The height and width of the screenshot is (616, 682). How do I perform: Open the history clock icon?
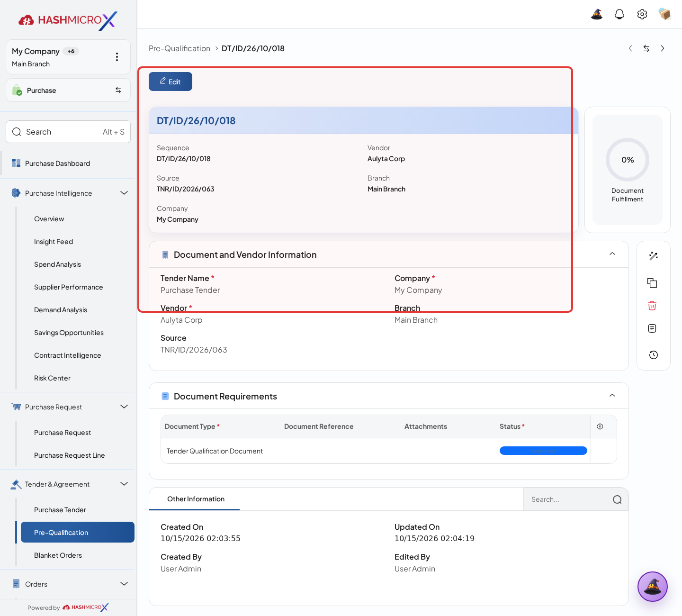(654, 355)
